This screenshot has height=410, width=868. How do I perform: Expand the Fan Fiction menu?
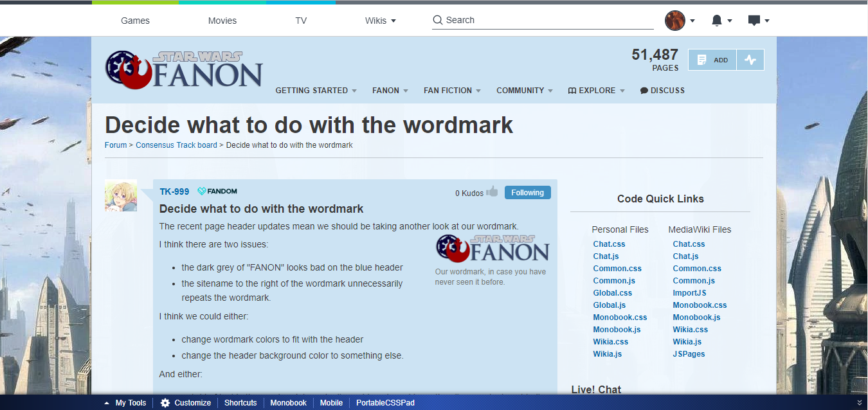tap(453, 91)
